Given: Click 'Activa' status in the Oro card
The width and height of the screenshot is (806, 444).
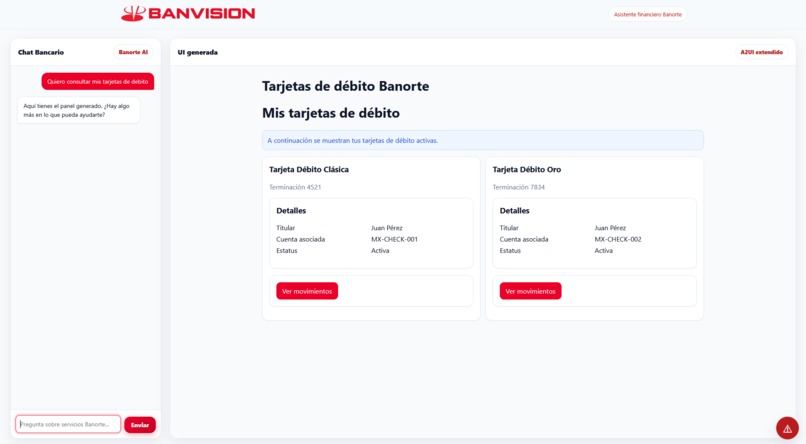Looking at the screenshot, I should pos(604,251).
